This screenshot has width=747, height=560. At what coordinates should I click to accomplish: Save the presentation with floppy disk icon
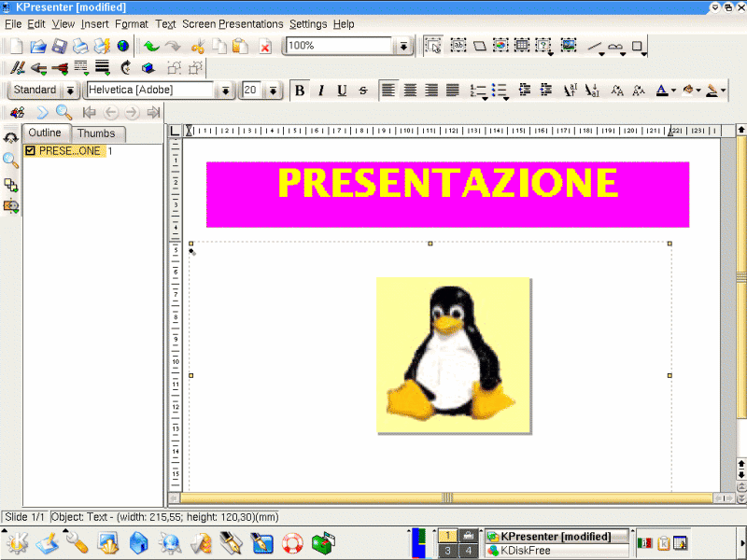click(x=59, y=46)
